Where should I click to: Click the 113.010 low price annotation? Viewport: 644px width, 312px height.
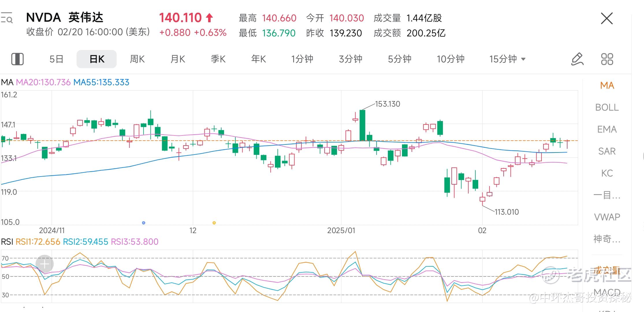pos(507,212)
